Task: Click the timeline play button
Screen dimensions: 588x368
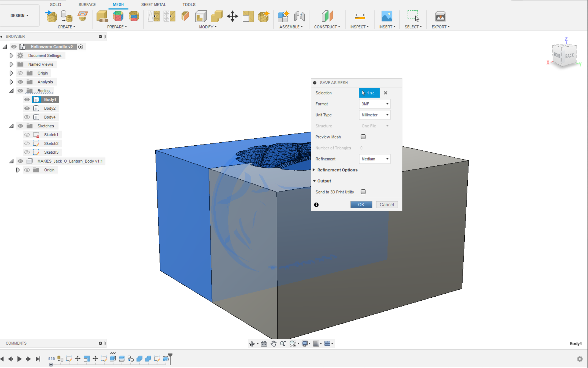Action: [20, 359]
